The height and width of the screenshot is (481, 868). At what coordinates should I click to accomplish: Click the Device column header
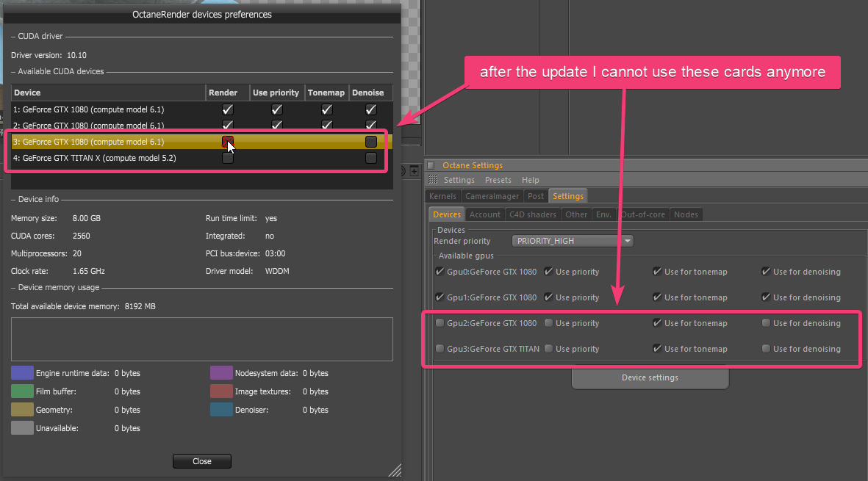tap(108, 93)
